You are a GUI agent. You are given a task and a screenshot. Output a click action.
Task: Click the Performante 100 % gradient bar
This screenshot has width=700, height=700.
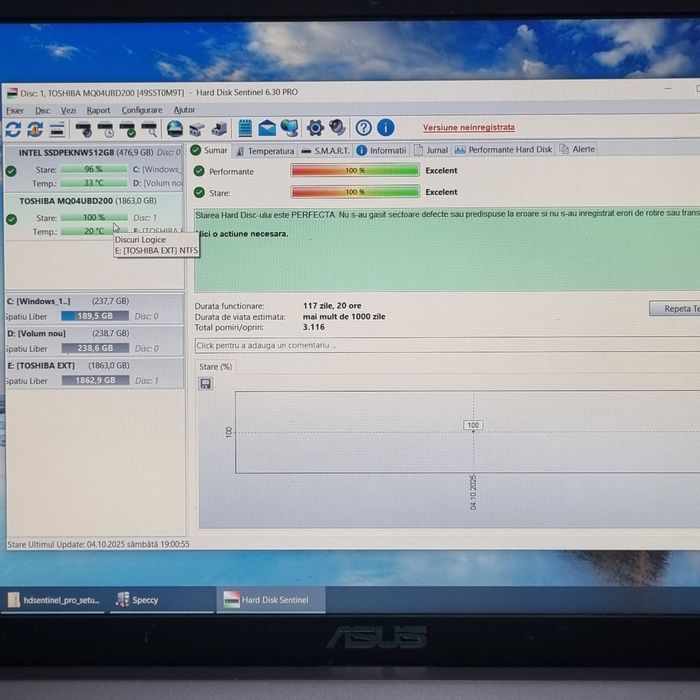pos(355,170)
